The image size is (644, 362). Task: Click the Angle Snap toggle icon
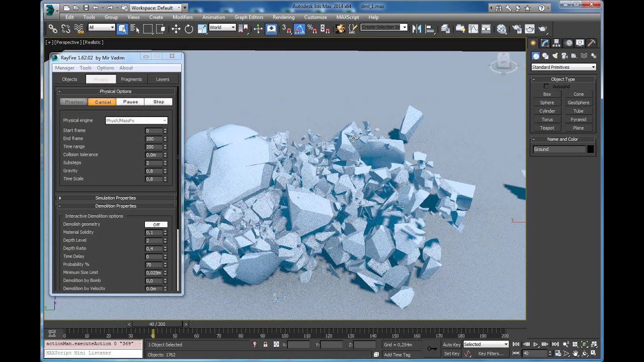[299, 29]
